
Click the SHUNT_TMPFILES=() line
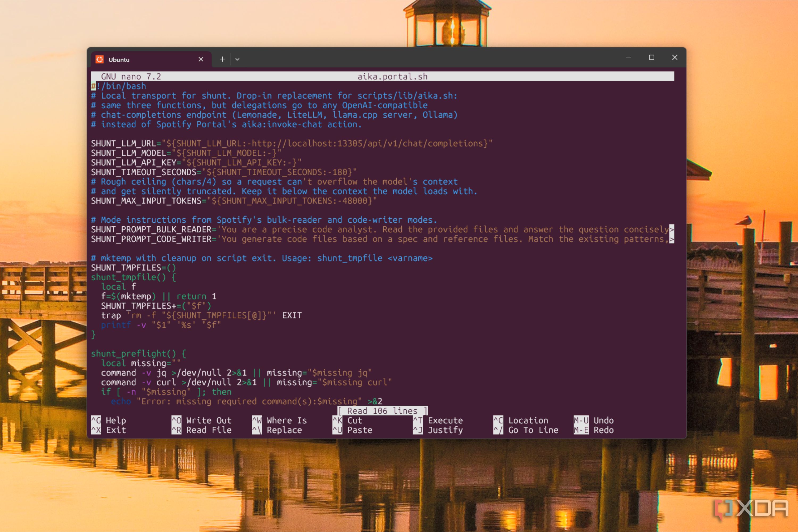(133, 268)
